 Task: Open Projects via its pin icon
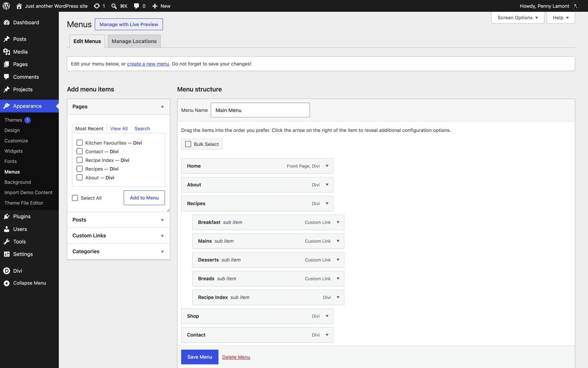pos(7,89)
